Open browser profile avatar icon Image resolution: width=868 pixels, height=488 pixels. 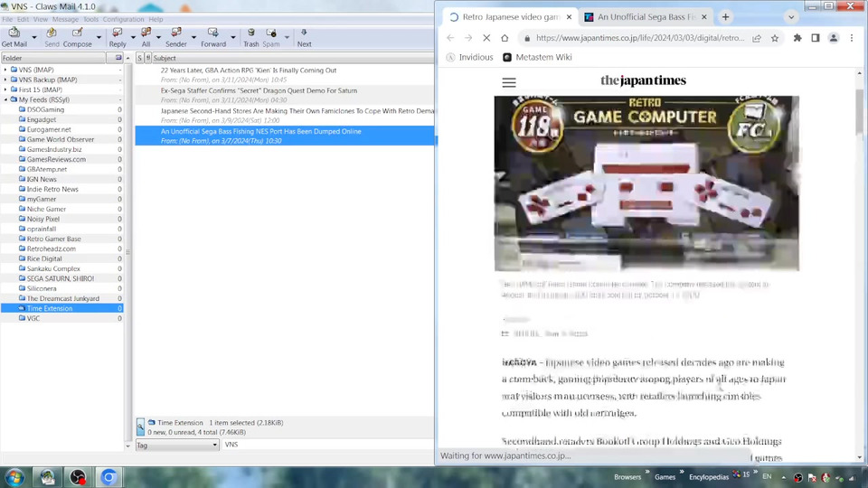[x=833, y=38]
